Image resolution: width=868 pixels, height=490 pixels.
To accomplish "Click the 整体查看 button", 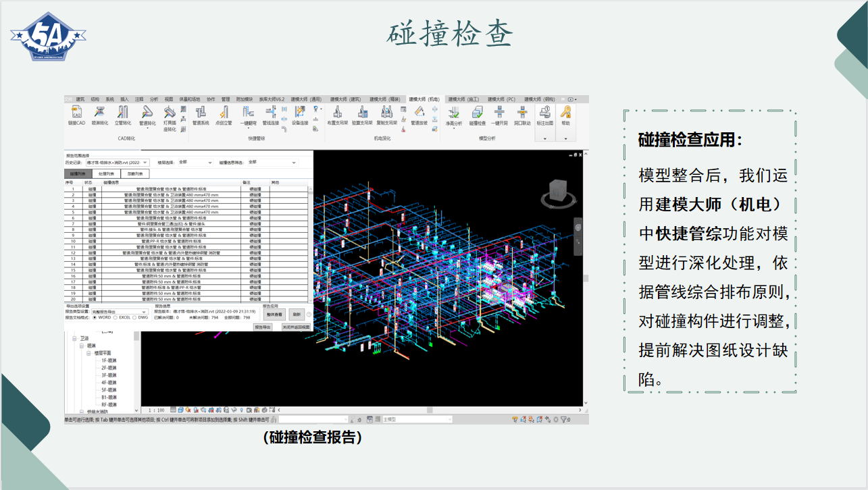I will pos(274,315).
